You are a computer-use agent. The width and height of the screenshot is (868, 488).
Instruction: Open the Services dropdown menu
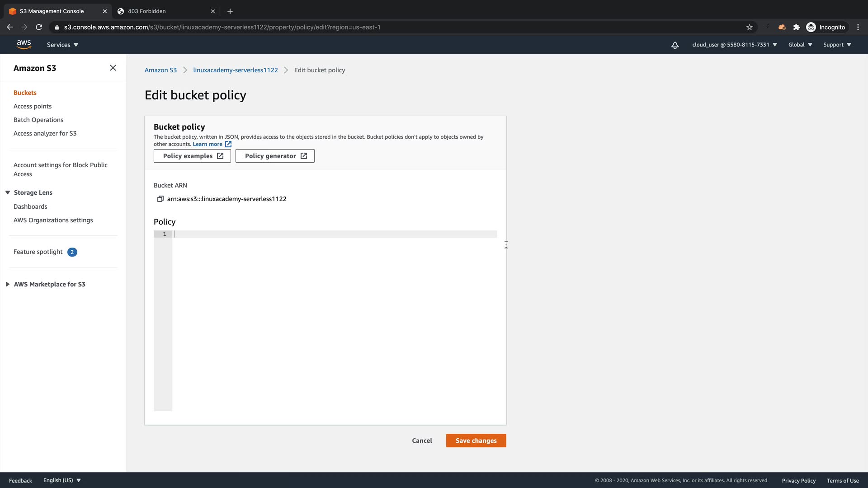pos(62,45)
